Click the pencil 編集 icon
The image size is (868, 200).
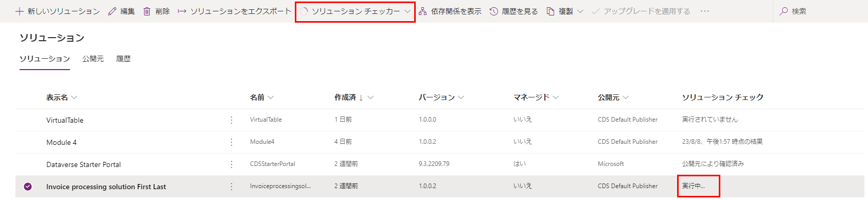pyautogui.click(x=112, y=11)
